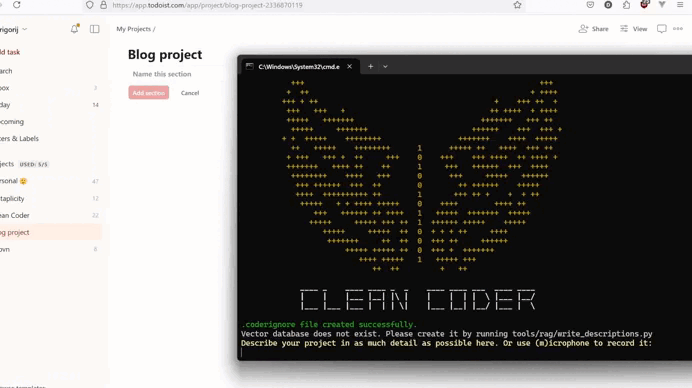Click Add task in the sidebar
Screen dimensions: 692x388
(10, 52)
